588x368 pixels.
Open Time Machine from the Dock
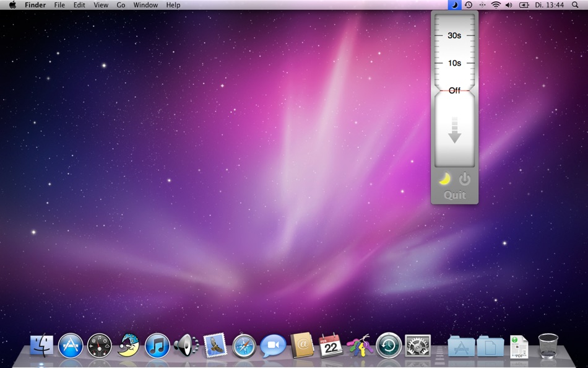click(389, 345)
